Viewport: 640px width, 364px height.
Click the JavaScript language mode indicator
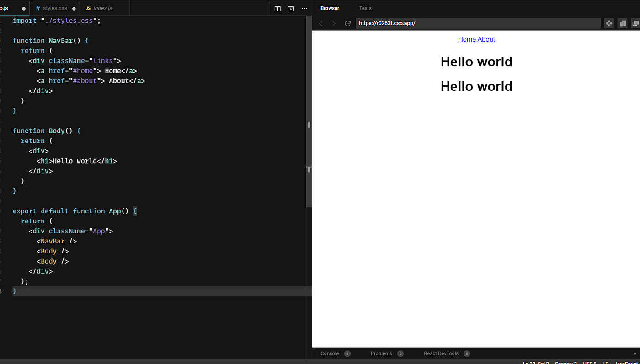(627, 362)
